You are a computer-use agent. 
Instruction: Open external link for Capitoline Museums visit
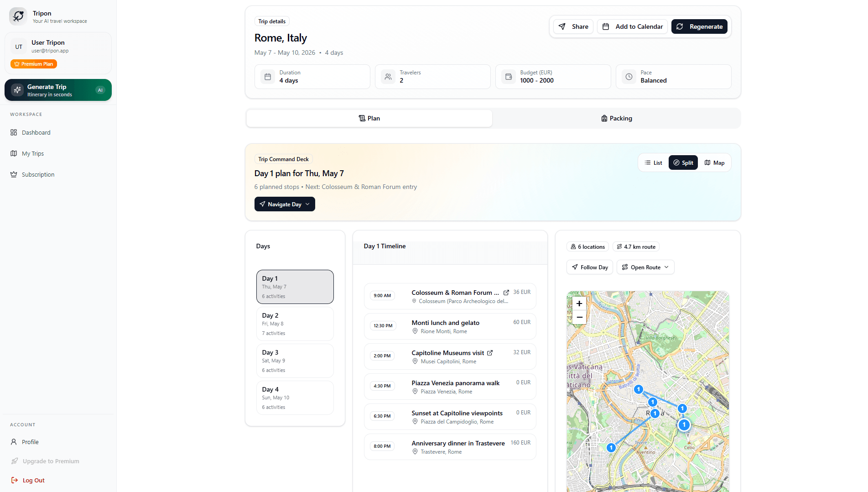(490, 353)
